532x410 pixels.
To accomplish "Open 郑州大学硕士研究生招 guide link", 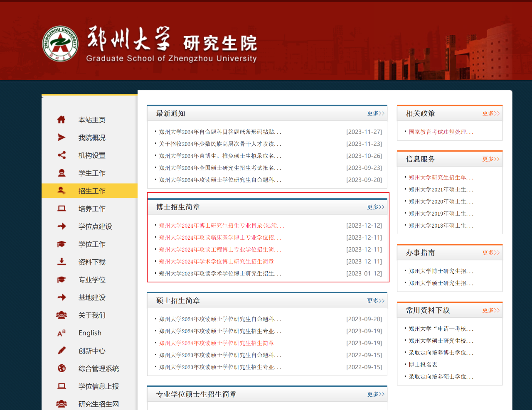I will 441,283.
